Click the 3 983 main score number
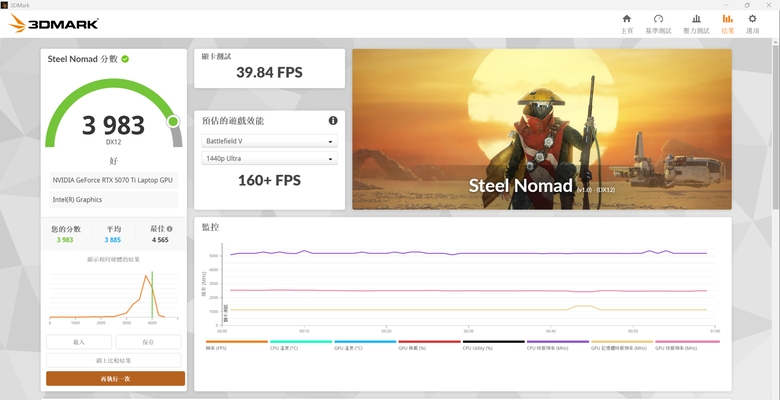This screenshot has width=780, height=400. [113, 125]
